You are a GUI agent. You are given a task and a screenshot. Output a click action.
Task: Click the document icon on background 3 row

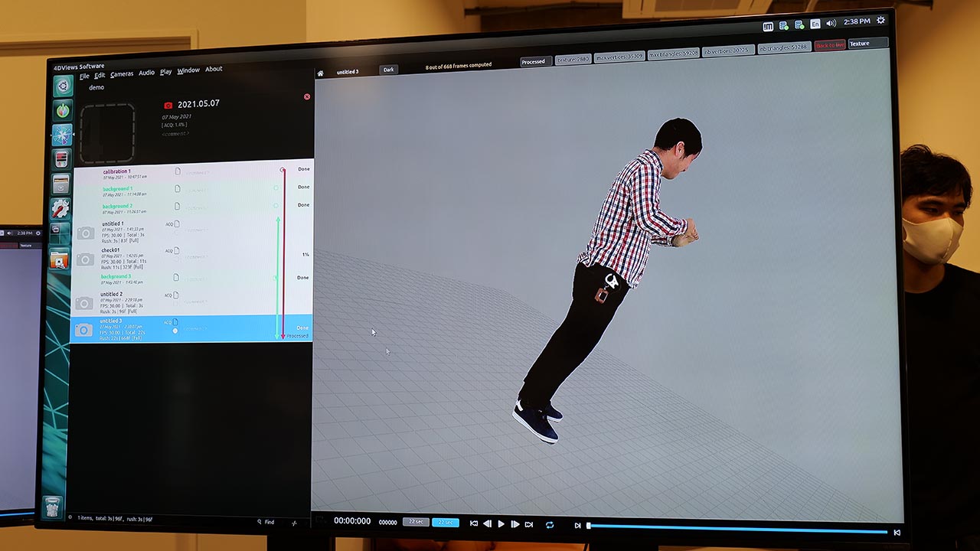coord(177,277)
